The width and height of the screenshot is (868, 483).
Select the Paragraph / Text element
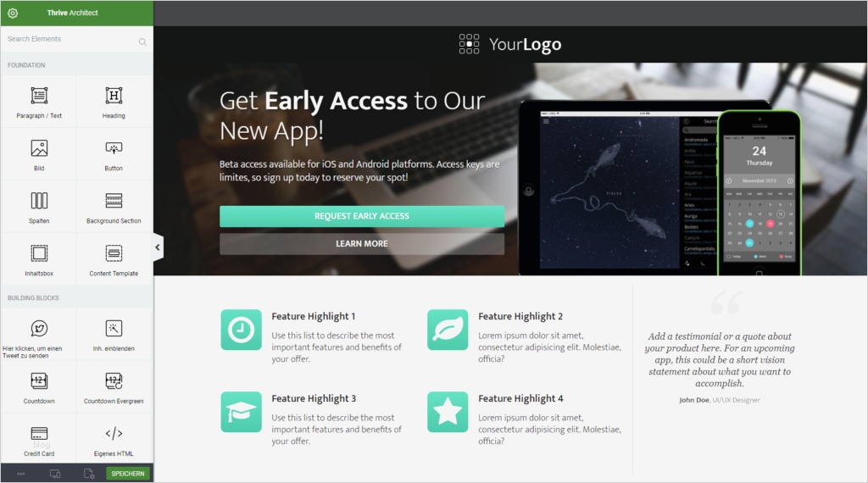pos(39,102)
